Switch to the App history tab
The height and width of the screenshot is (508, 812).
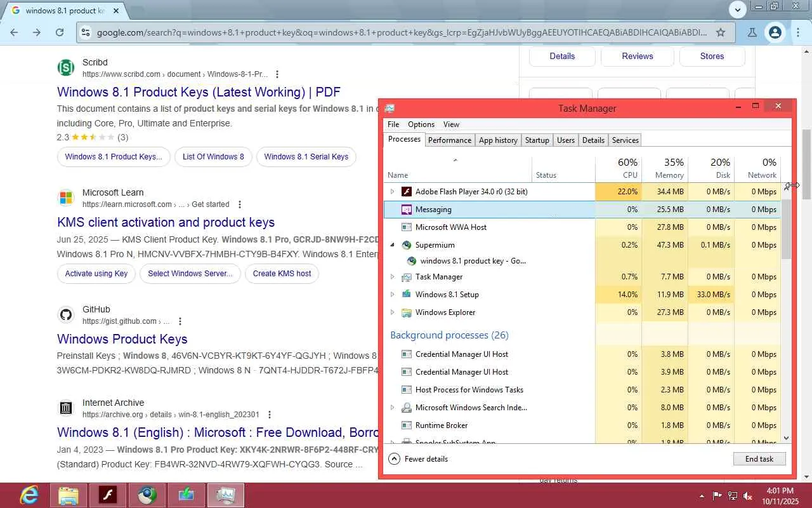pos(498,140)
